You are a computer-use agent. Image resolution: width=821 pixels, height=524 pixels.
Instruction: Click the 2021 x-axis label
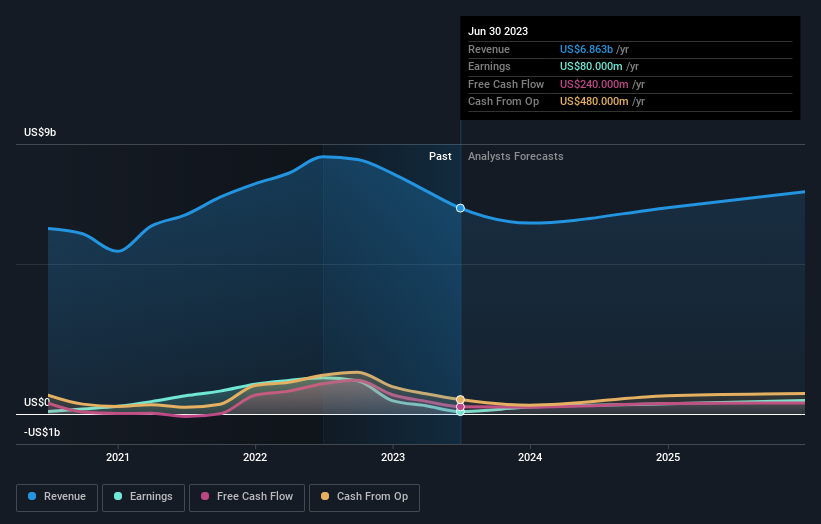point(118,458)
